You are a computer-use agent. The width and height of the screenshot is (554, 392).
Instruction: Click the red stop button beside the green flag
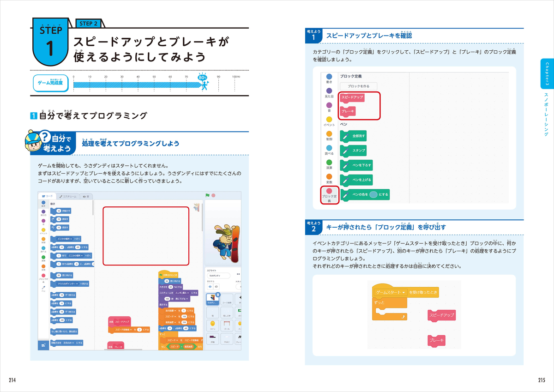(x=213, y=195)
